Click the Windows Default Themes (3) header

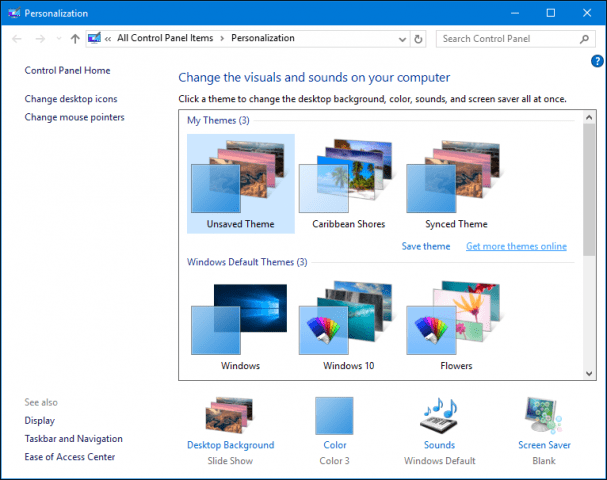coord(247,262)
